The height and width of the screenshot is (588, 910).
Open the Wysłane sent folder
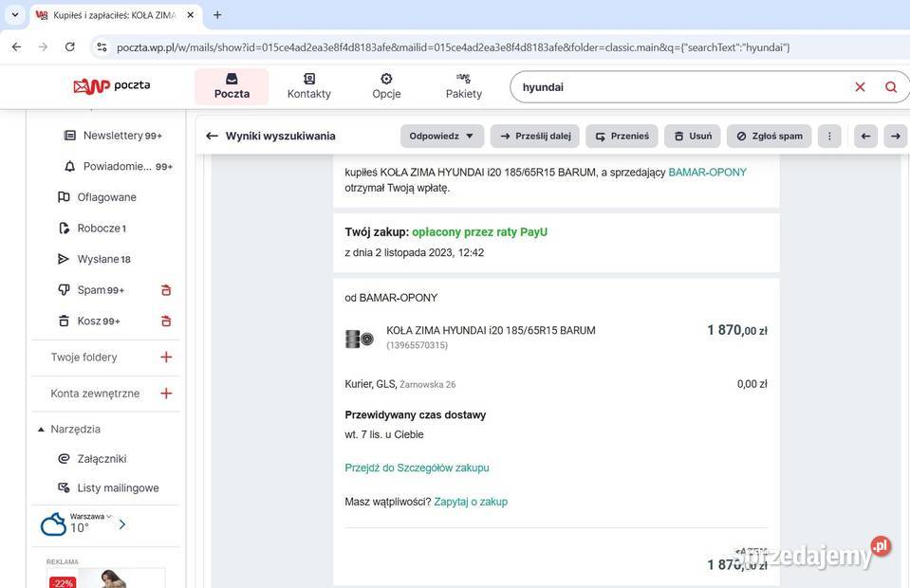(94, 259)
